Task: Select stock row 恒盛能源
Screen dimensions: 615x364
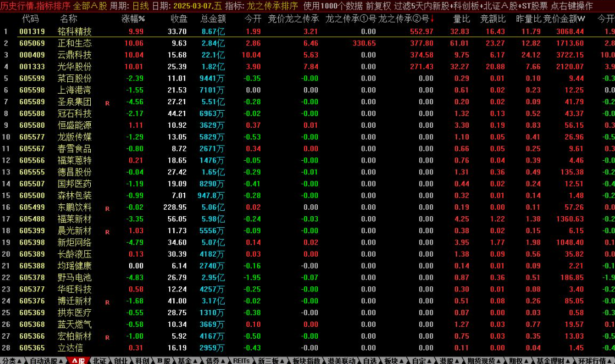Action: (x=308, y=125)
